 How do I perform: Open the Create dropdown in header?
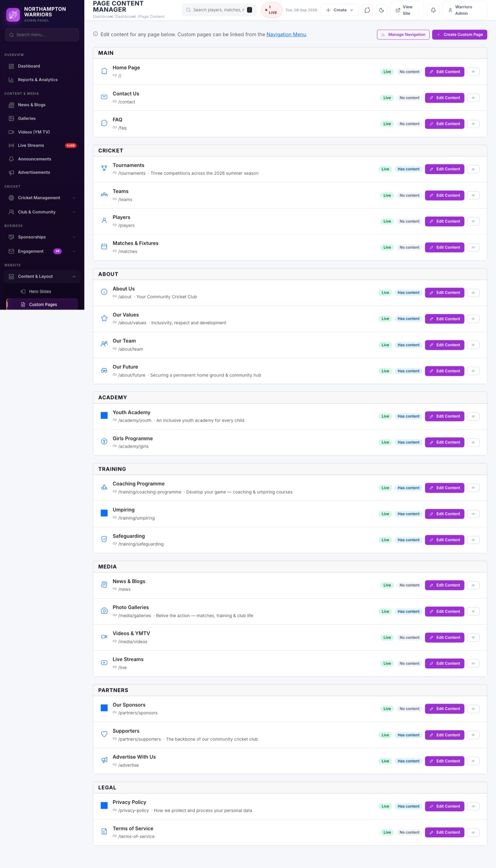click(339, 10)
